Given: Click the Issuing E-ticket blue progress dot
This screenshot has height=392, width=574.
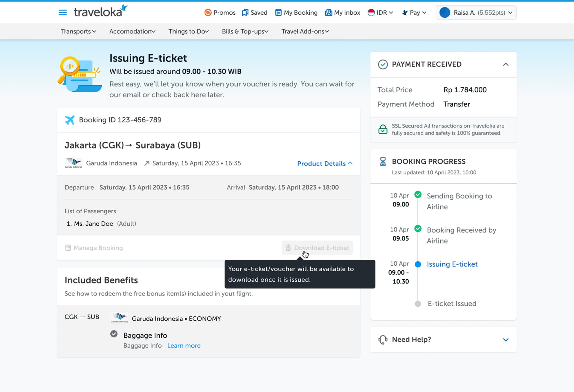Looking at the screenshot, I should (418, 264).
